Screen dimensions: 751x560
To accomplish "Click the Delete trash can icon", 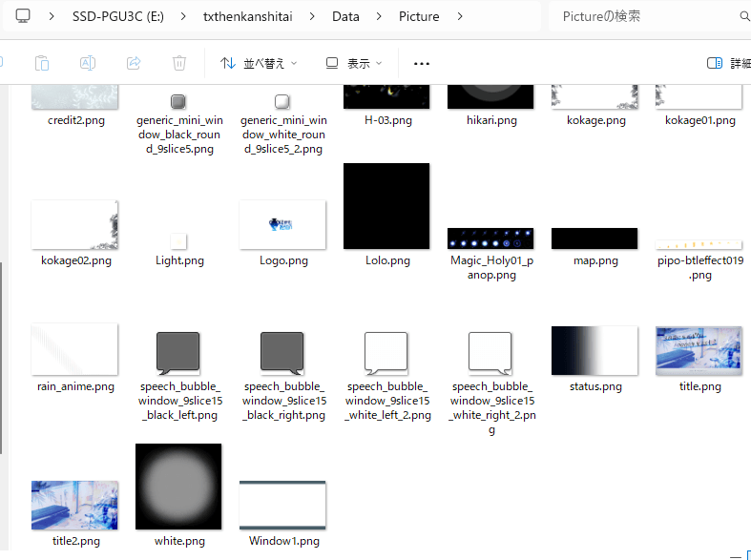I will coord(179,63).
